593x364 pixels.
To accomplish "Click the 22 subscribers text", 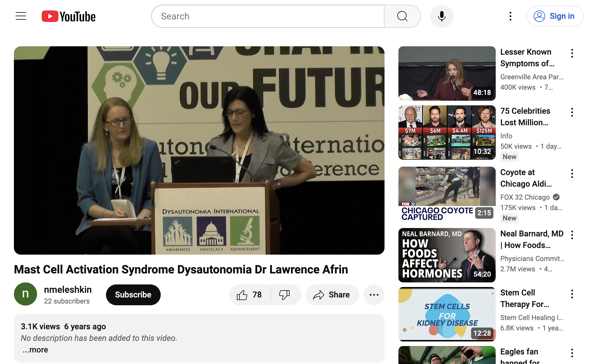I will click(67, 301).
